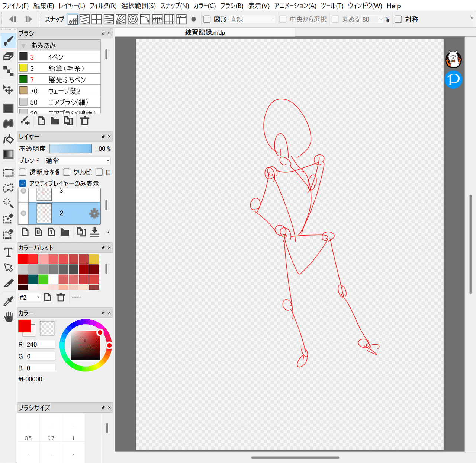
Task: Uncheck アクティブレイヤーのみ表示
Action: click(x=23, y=183)
